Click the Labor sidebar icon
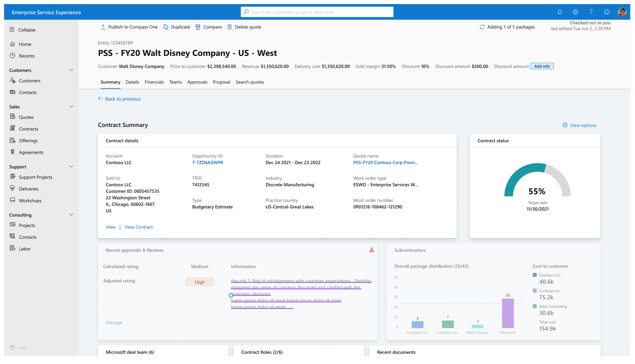635x364 pixels. (x=12, y=248)
